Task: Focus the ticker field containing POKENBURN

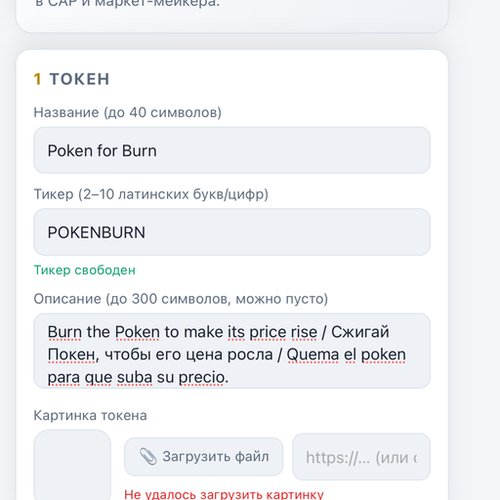Action: (x=232, y=232)
